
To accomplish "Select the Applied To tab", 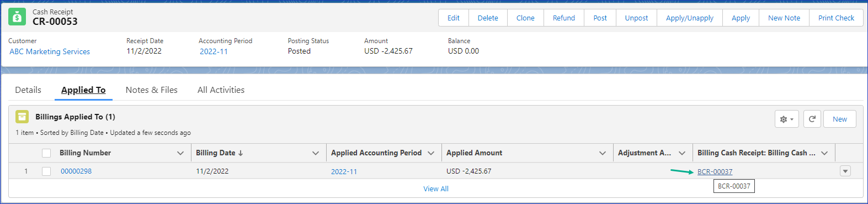I will (x=83, y=90).
